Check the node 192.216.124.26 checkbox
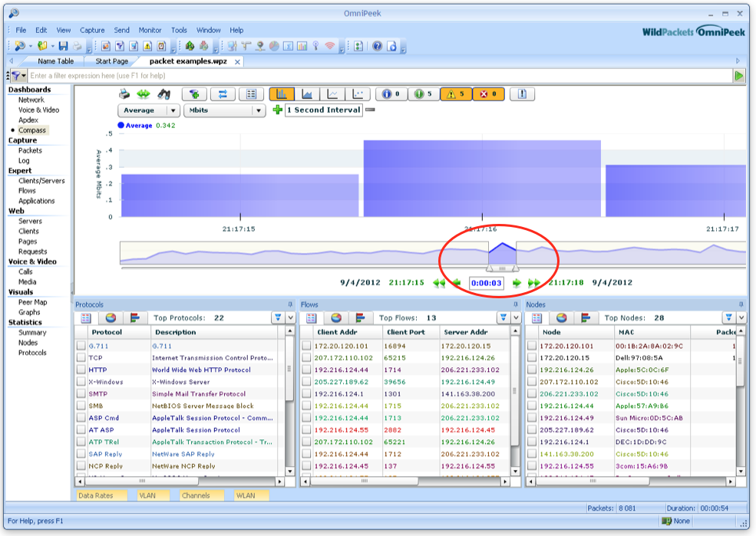The image size is (756, 536). [x=532, y=370]
